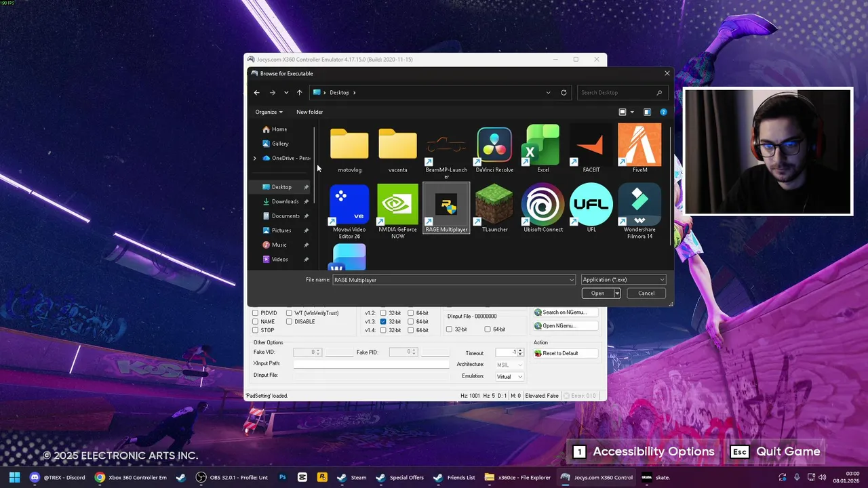Open the Organize dropdown menu
The image size is (868, 488).
[x=269, y=112]
